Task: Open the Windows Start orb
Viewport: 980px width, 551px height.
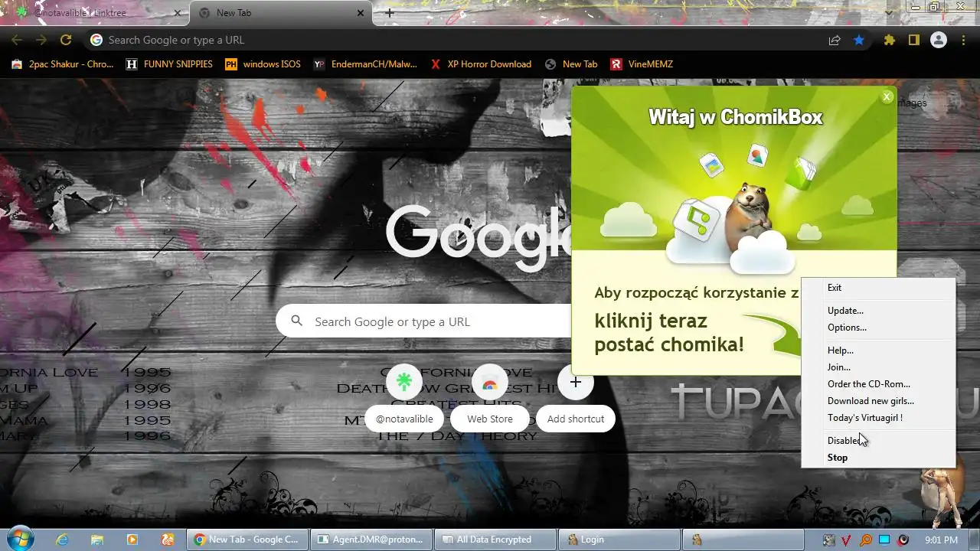Action: (x=20, y=539)
